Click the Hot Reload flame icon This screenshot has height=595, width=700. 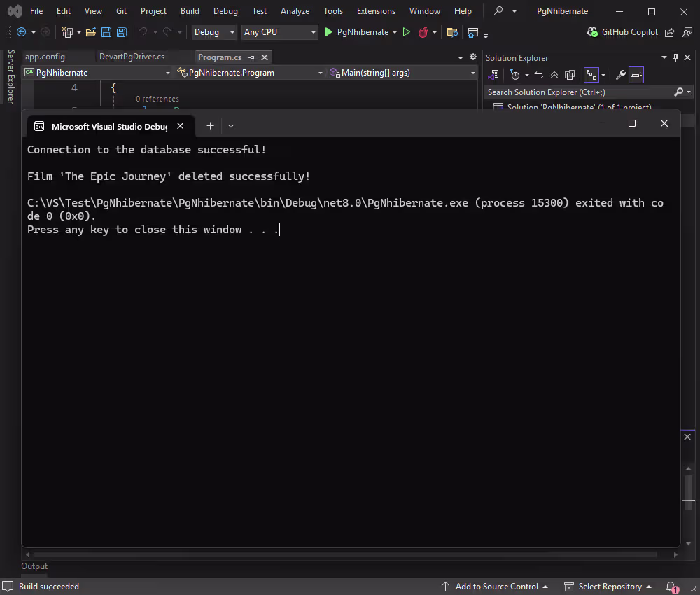[423, 32]
